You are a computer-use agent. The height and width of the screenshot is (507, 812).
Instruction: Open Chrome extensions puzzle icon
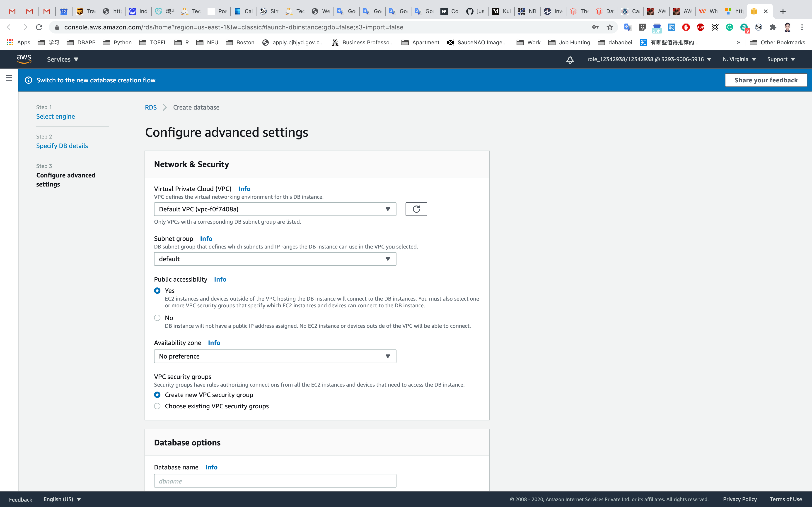click(773, 27)
